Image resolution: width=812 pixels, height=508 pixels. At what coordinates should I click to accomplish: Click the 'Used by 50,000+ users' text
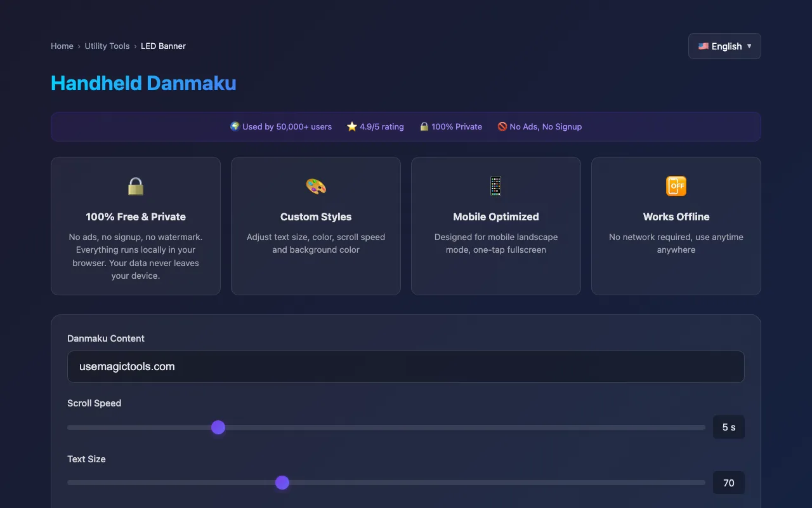click(x=287, y=126)
